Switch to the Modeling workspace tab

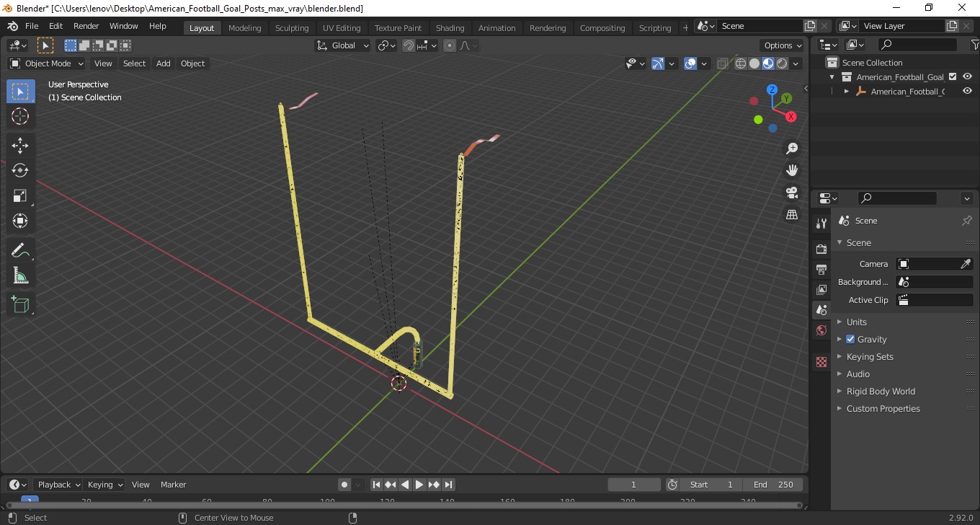click(x=244, y=27)
